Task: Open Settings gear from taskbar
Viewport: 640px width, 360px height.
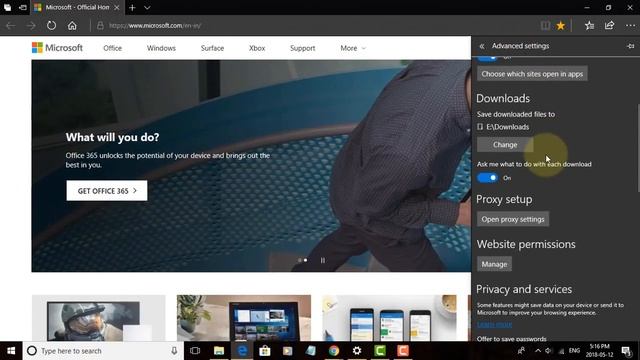Action: coord(357,351)
